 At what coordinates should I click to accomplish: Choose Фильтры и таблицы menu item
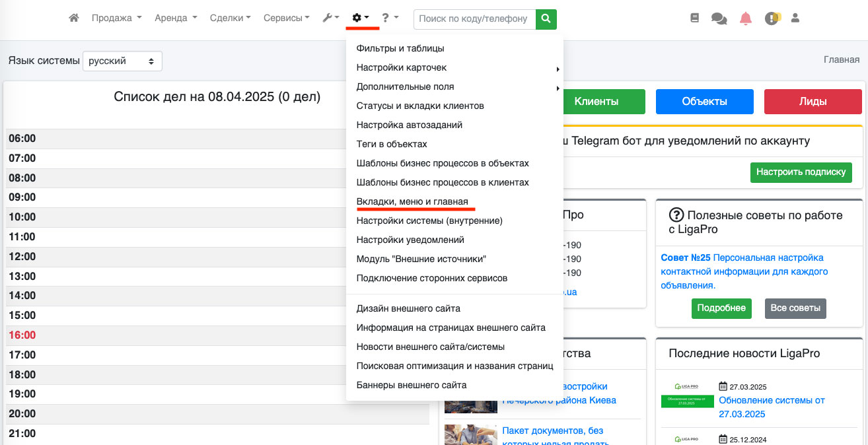(400, 48)
